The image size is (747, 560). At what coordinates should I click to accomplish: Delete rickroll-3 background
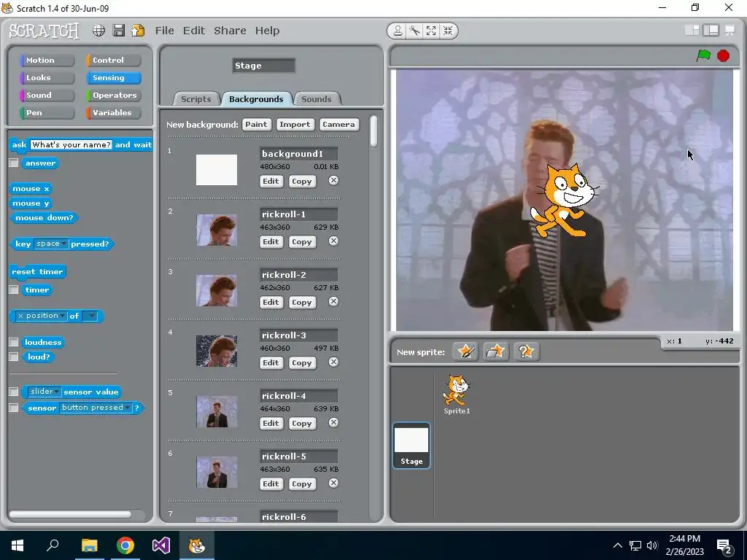[333, 362]
